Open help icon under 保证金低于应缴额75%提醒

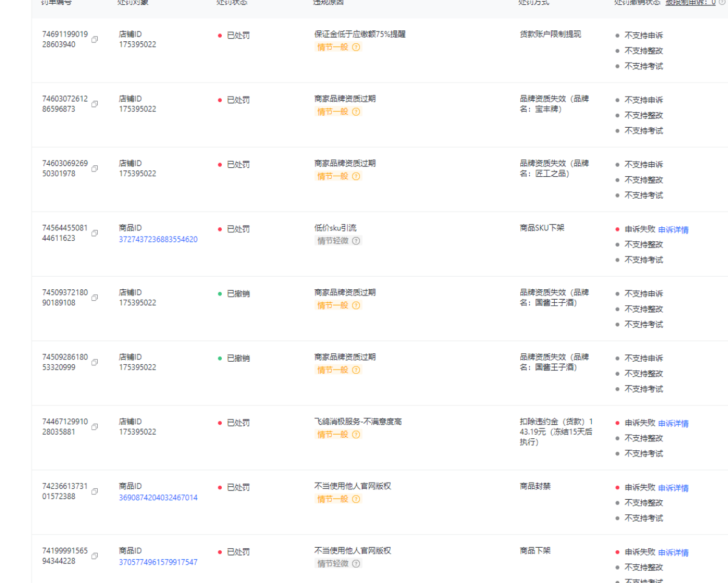coord(356,47)
